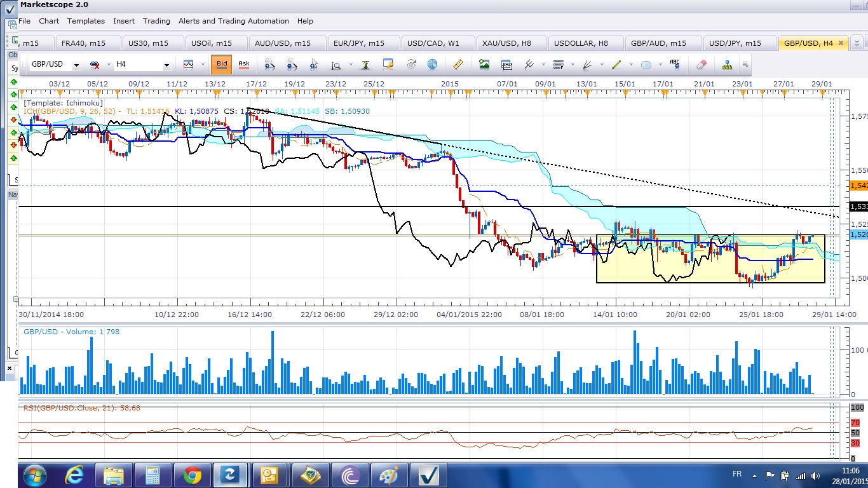Select the ellipse shape tool
This screenshot has width=868, height=488.
click(x=646, y=64)
